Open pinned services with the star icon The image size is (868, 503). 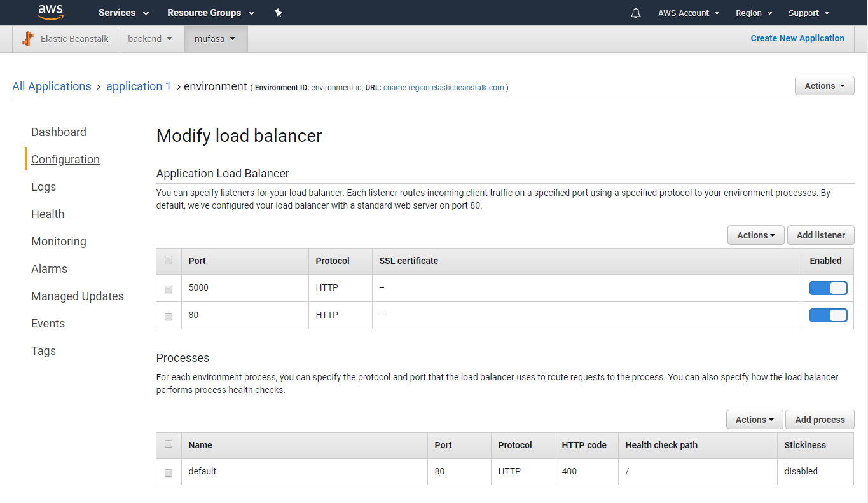(x=278, y=12)
